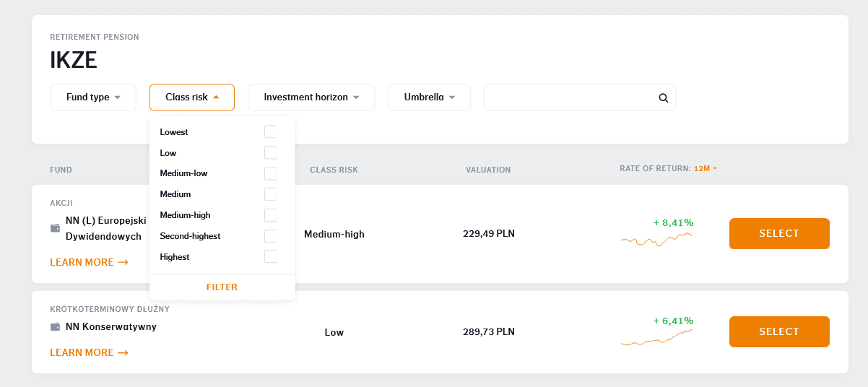Viewport: 868px width, 387px height.
Task: Open the Umbrella dropdown
Action: (x=429, y=97)
